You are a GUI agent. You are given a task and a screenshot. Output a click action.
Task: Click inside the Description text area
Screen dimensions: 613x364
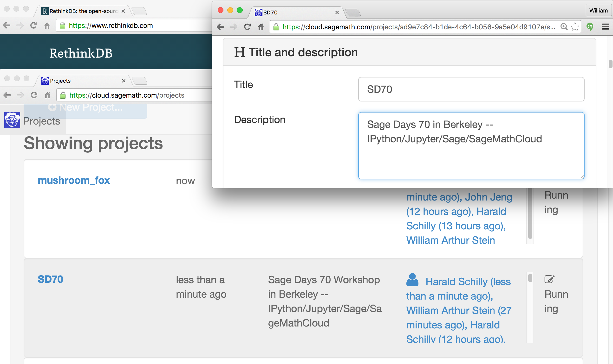pyautogui.click(x=471, y=157)
